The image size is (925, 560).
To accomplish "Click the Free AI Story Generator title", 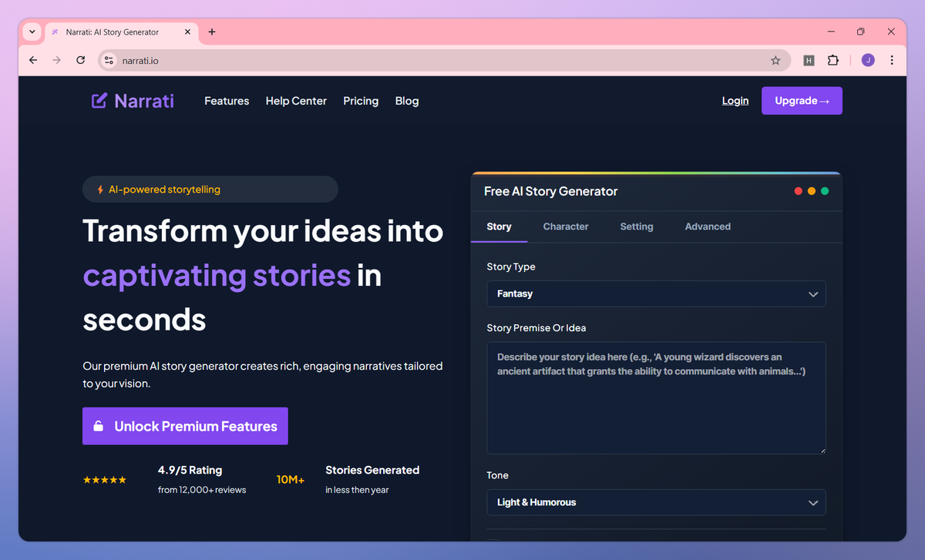I will tap(550, 191).
